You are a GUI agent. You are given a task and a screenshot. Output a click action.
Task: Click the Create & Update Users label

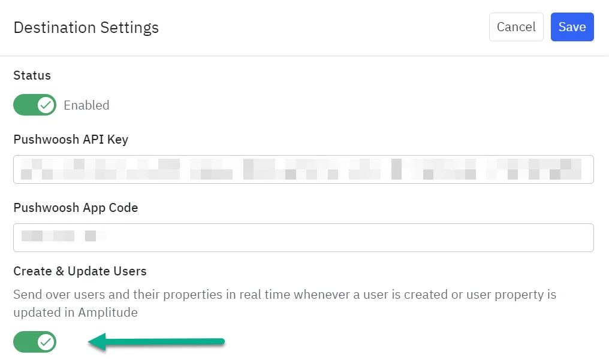point(80,271)
